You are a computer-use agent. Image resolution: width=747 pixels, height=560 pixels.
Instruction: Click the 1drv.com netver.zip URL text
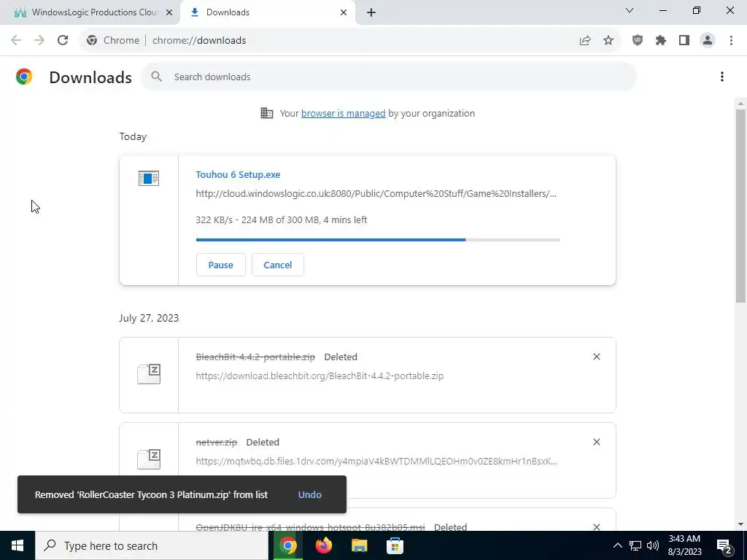377,461
